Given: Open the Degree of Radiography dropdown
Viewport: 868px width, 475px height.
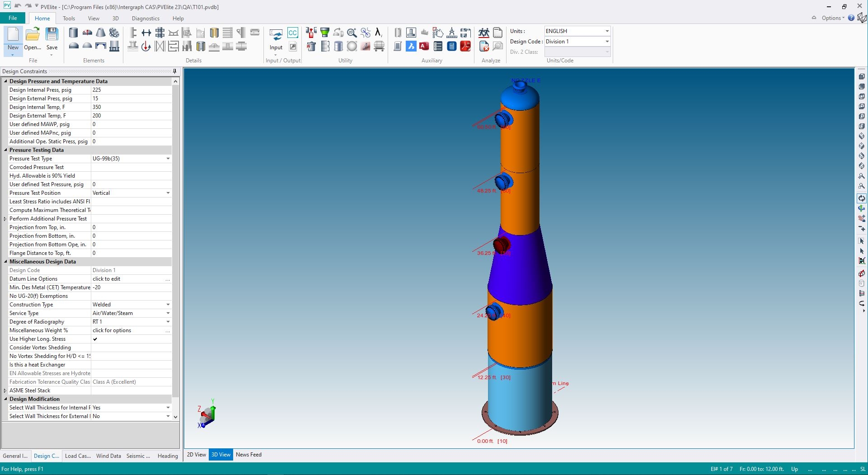Looking at the screenshot, I should pos(168,322).
